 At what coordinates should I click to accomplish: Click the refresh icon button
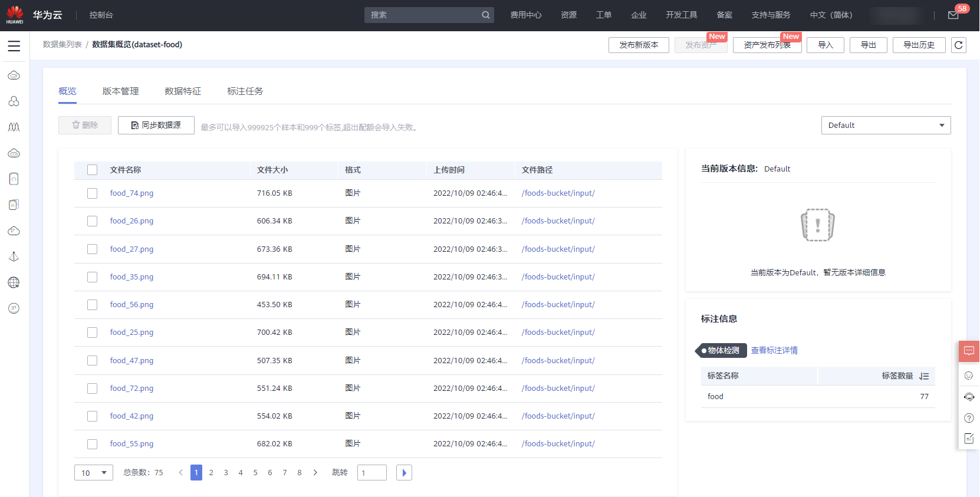point(959,45)
